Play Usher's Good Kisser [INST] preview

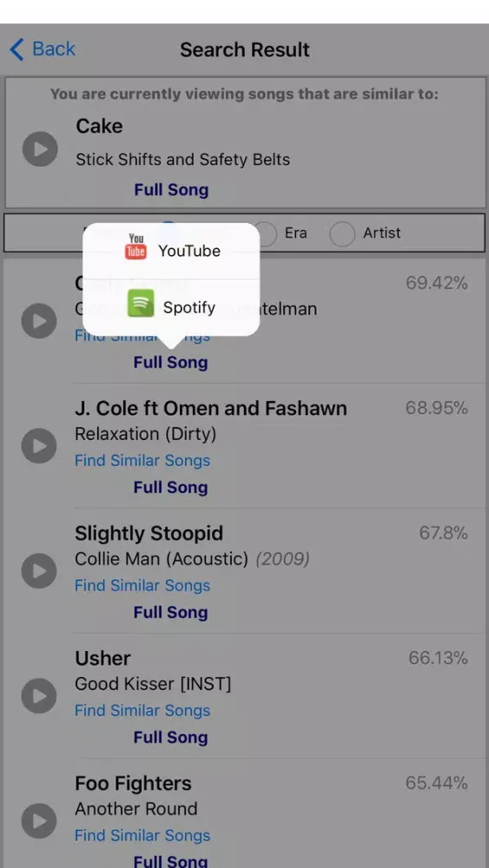tap(39, 696)
